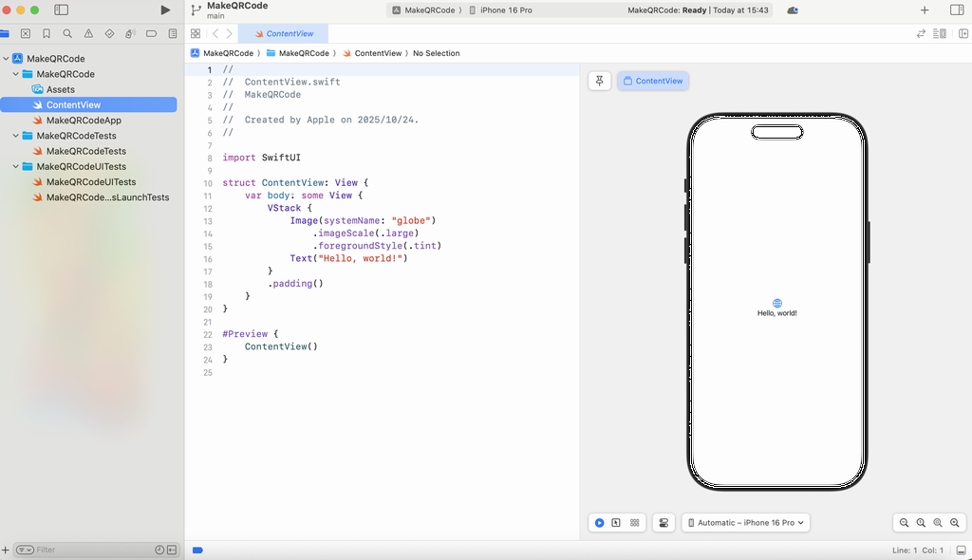972x560 pixels.
Task: Open canvas device settings icon
Action: [x=664, y=523]
